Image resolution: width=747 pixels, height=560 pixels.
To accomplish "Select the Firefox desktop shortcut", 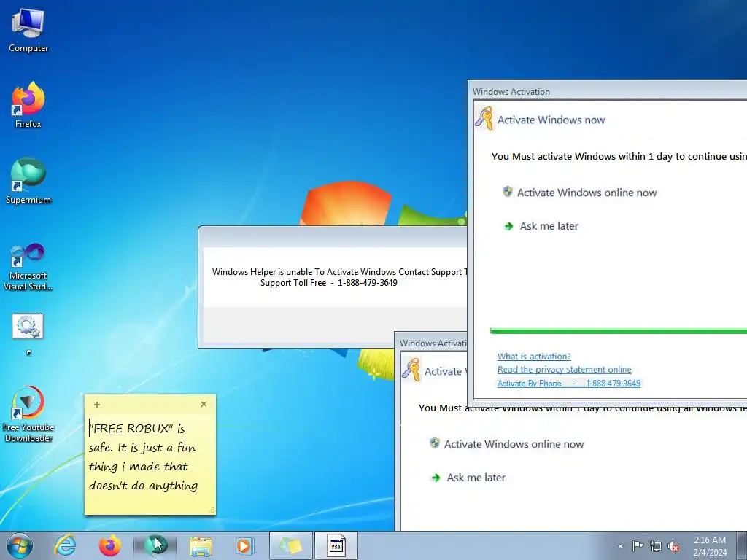I will point(28,105).
